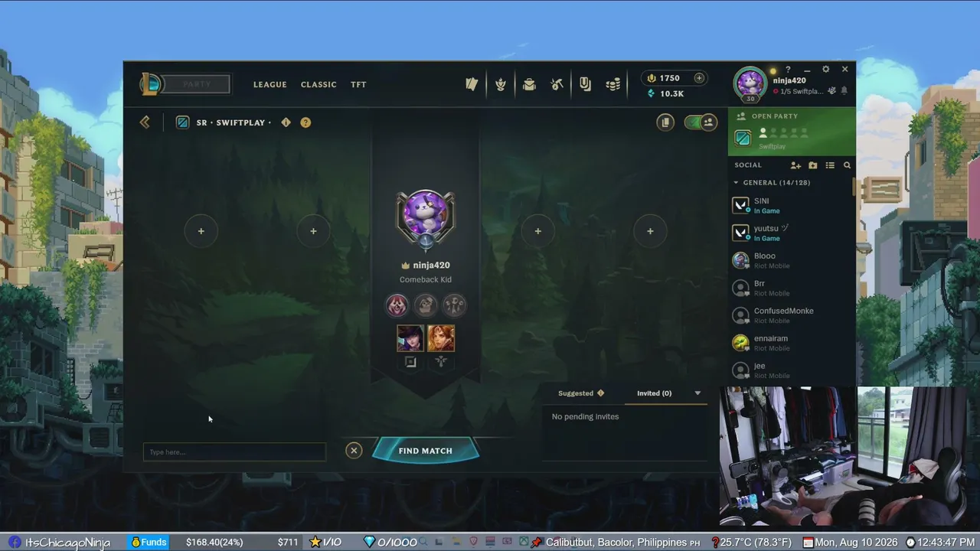Invite a player to the second empty slot
Viewport: 980px width, 551px height.
pyautogui.click(x=313, y=231)
